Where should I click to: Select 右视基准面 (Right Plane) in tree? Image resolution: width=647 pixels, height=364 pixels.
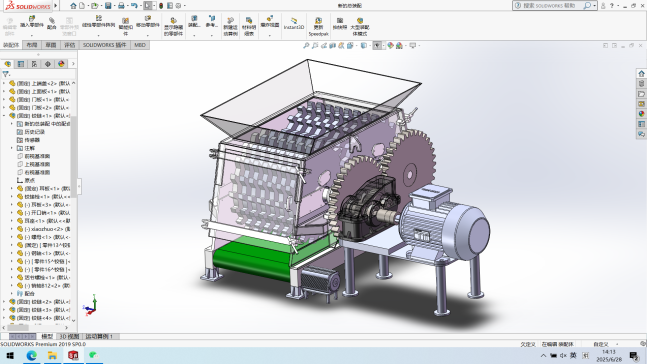coord(37,172)
